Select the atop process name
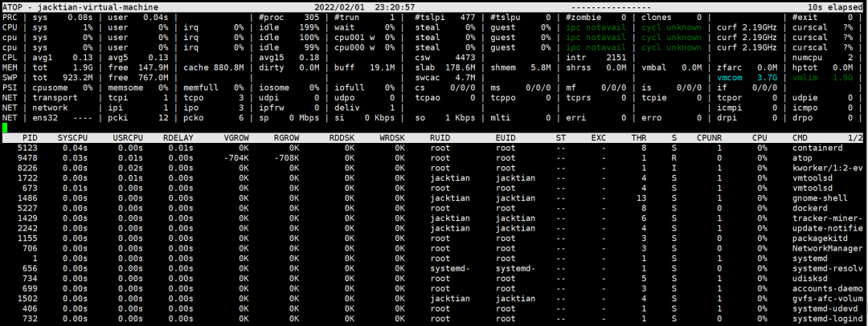 [x=802, y=157]
